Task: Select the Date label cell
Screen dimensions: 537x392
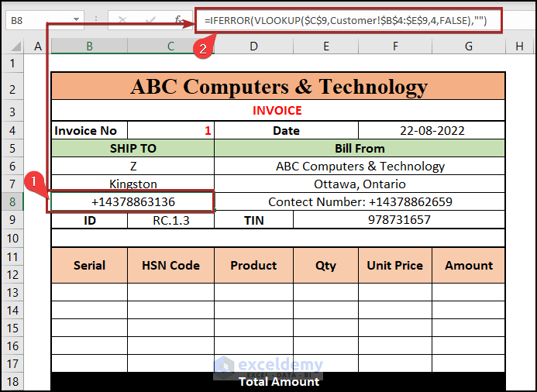Action: [286, 130]
